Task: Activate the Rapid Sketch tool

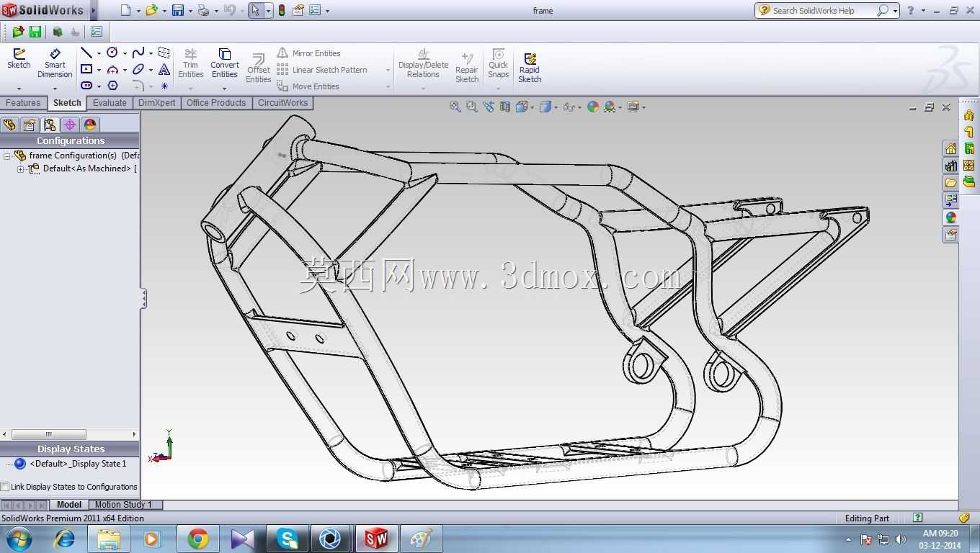Action: (x=530, y=68)
